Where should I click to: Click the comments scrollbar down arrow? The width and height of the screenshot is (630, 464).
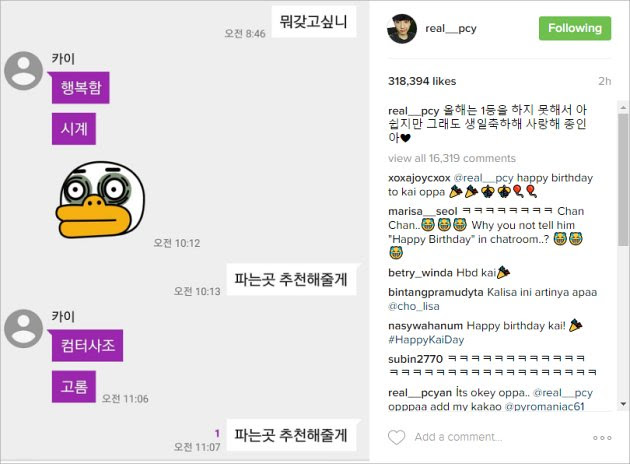[x=623, y=404]
